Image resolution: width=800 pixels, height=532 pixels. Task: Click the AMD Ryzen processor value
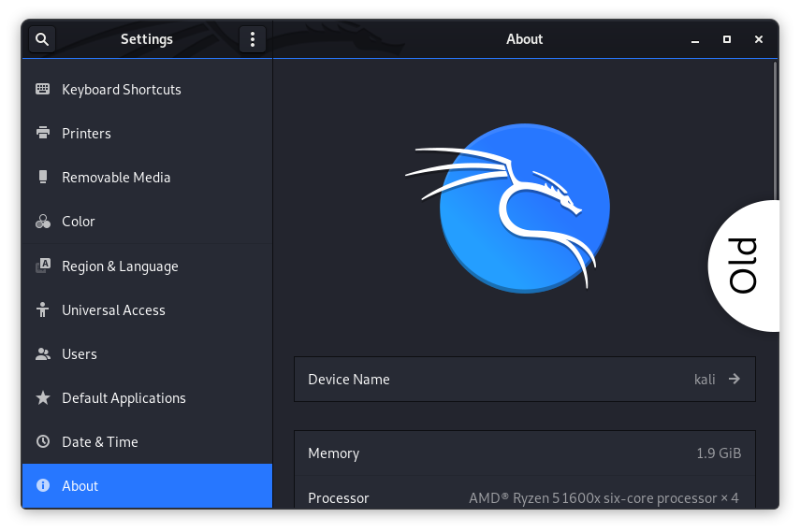point(604,497)
